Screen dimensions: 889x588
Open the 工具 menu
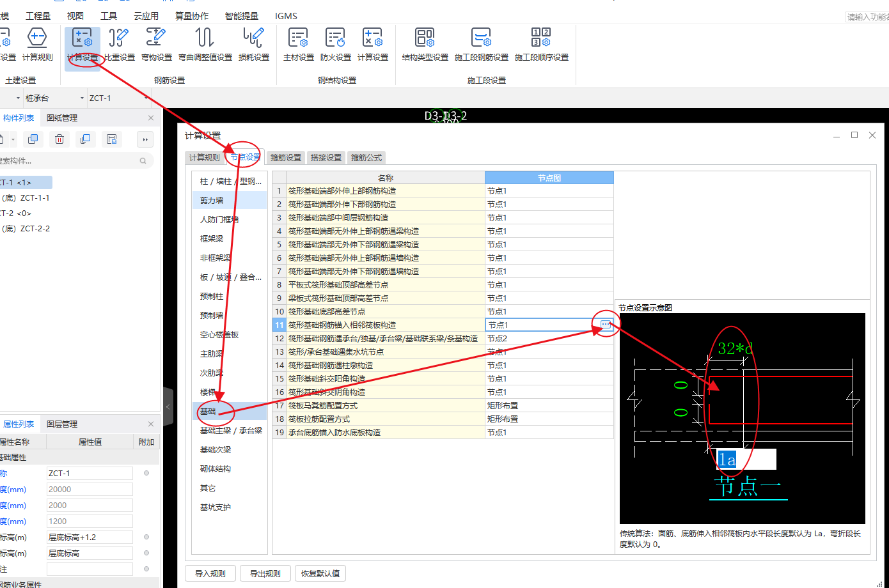(x=109, y=16)
